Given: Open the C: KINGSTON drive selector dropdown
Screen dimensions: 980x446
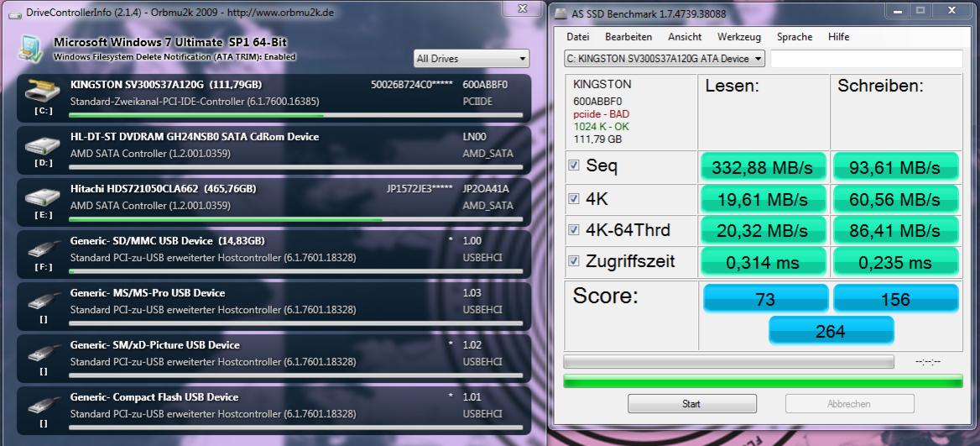Looking at the screenshot, I should tap(664, 59).
